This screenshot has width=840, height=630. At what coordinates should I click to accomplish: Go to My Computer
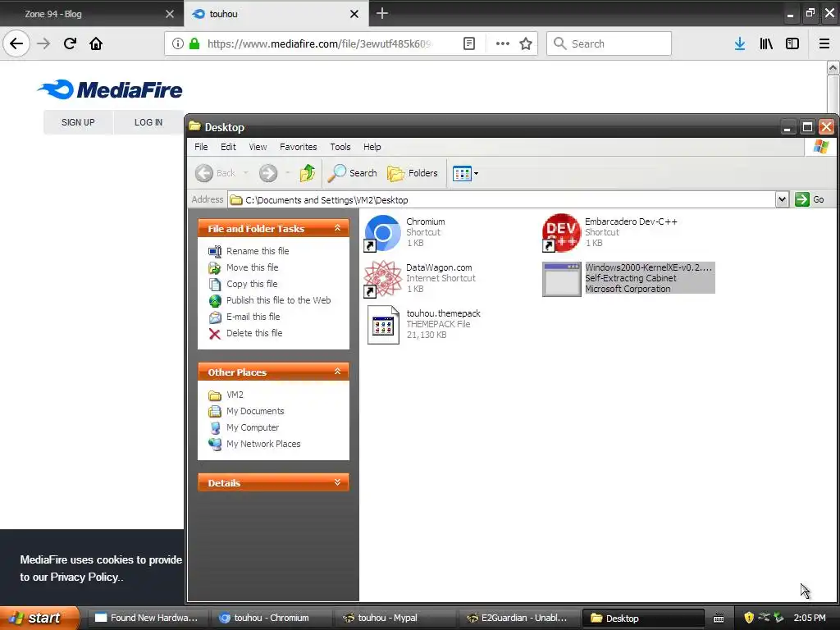(253, 427)
